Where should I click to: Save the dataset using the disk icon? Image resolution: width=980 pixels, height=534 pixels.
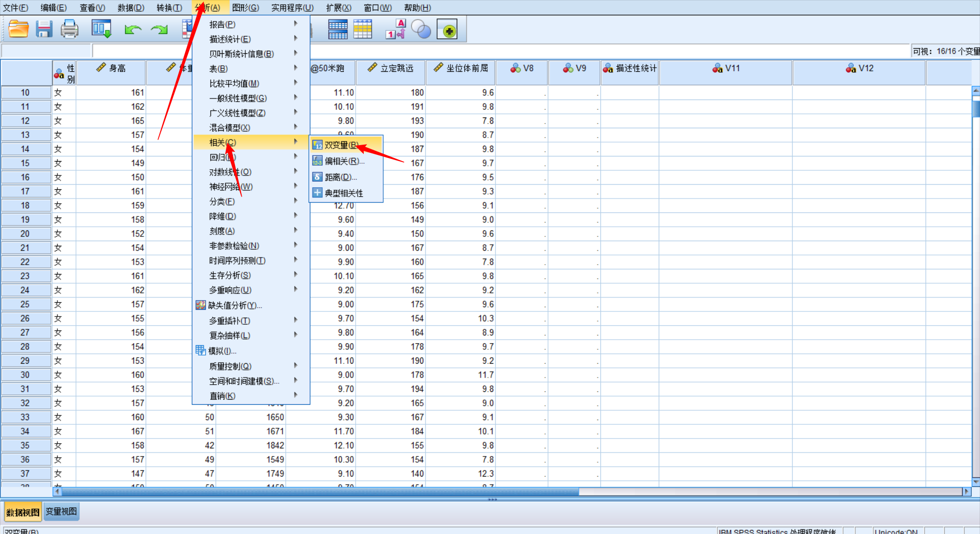click(44, 29)
